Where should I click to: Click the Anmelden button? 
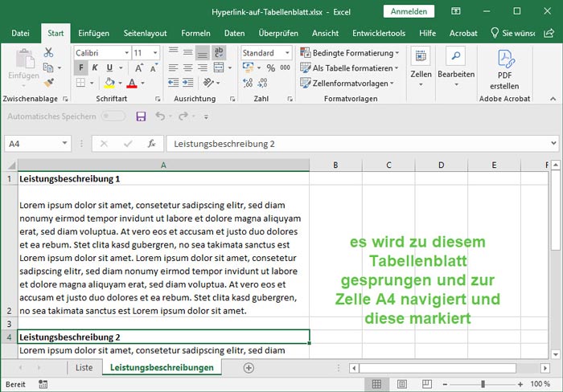click(x=409, y=11)
